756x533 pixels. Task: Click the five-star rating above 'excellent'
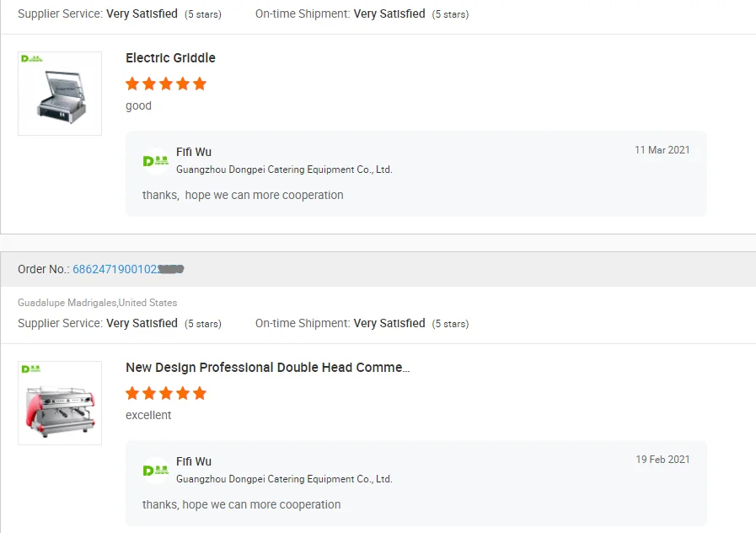tap(166, 393)
